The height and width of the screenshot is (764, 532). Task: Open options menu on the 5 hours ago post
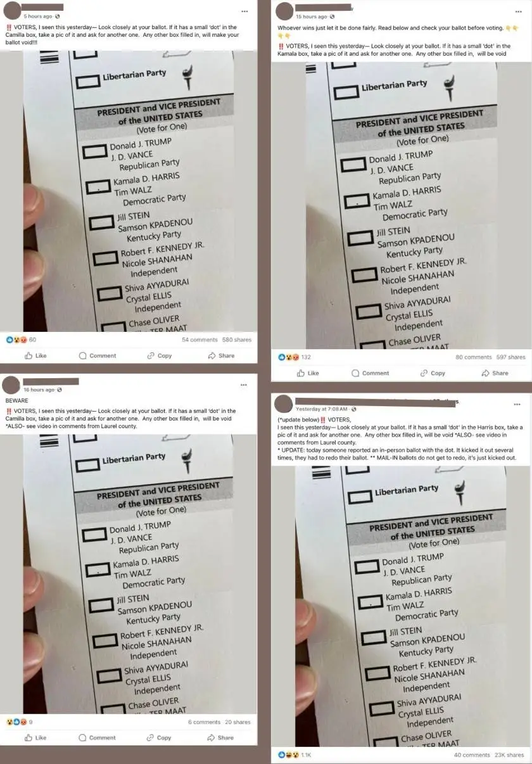click(x=244, y=11)
